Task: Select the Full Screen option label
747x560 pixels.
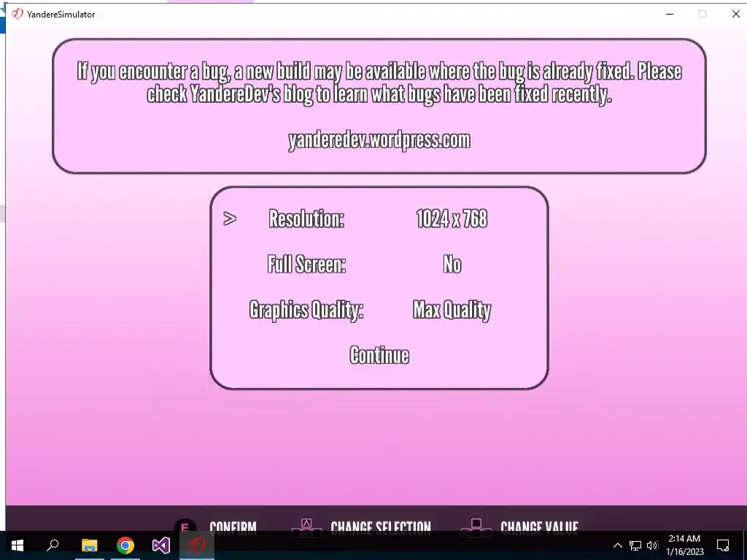Action: [x=306, y=264]
